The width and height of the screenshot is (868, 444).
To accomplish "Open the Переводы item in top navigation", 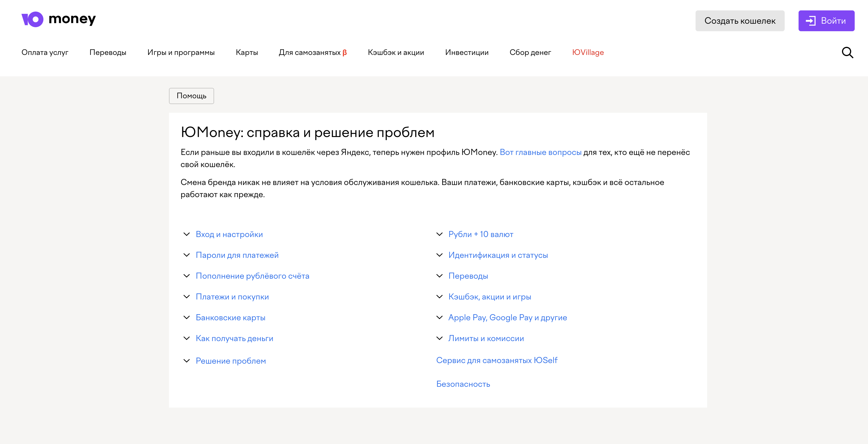I will click(108, 53).
